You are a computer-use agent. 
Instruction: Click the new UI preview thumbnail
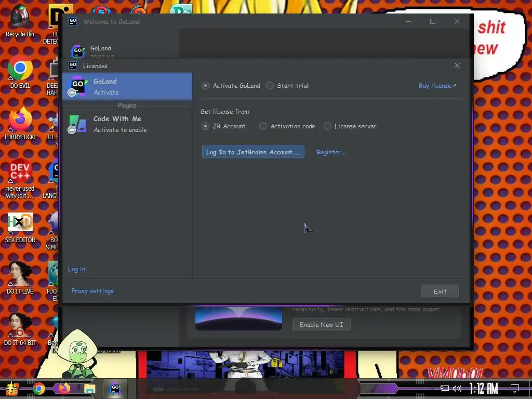(x=238, y=318)
